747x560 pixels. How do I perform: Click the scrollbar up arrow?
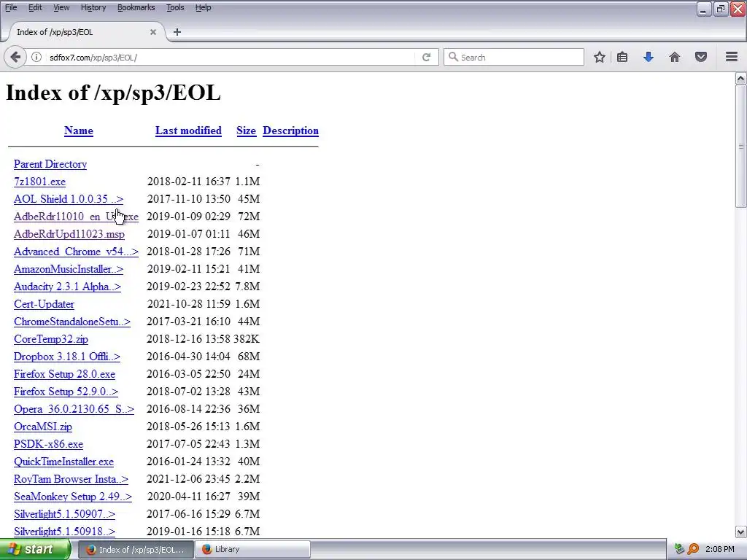click(741, 79)
